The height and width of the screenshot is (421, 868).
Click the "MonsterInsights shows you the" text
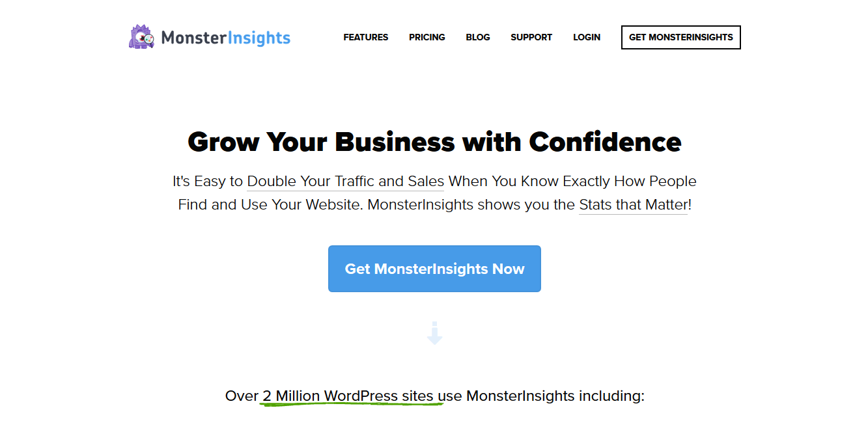(x=471, y=205)
